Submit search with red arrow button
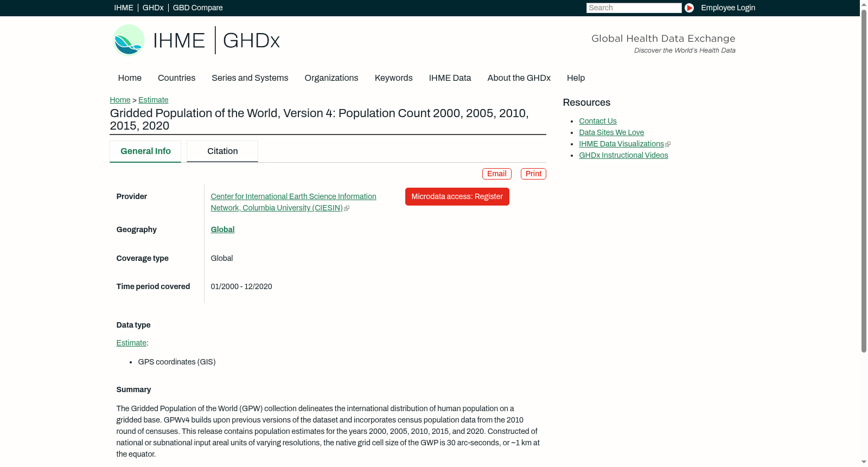 tap(689, 8)
